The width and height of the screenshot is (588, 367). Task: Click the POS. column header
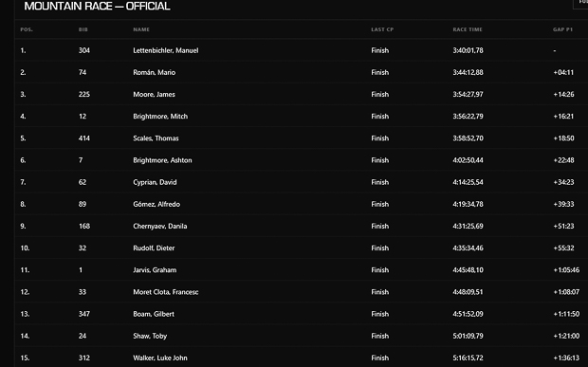pos(27,29)
